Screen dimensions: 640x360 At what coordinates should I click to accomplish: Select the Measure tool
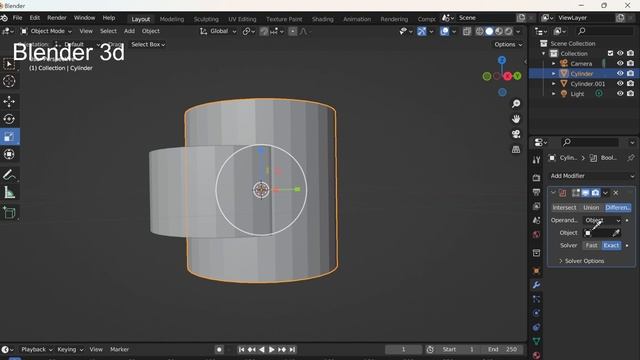coord(9,193)
